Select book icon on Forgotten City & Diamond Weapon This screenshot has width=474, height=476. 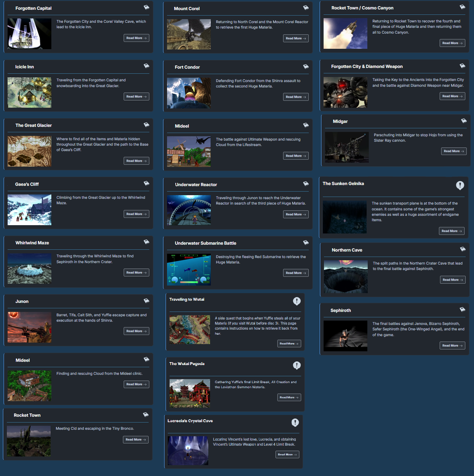(x=462, y=66)
